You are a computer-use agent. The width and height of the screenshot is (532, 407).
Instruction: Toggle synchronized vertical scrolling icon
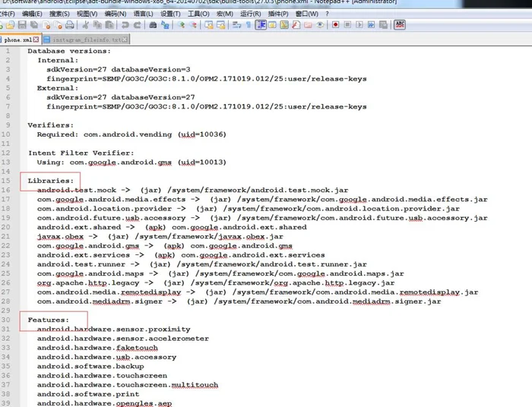click(209, 25)
